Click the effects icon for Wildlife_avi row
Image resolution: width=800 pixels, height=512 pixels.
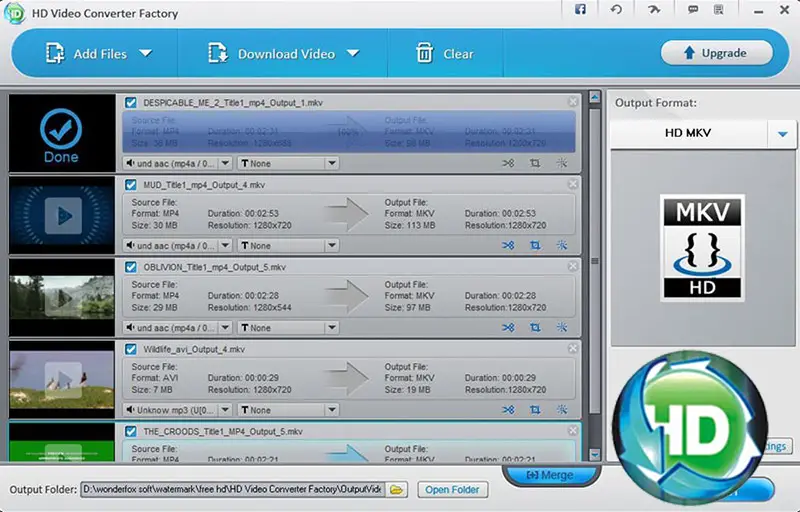pos(562,409)
